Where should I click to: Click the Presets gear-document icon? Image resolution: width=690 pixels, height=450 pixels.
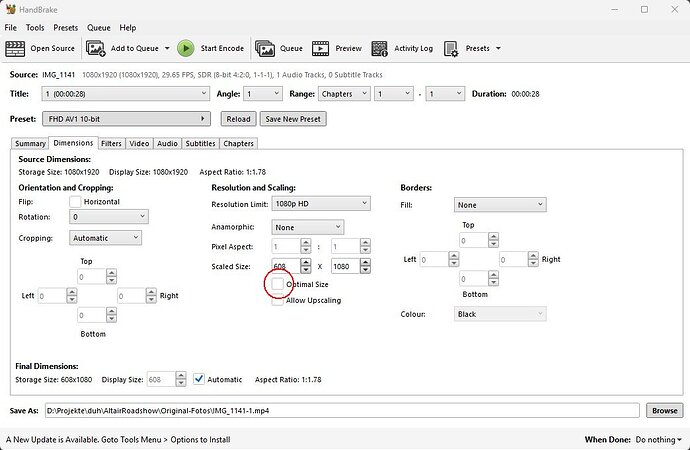click(x=451, y=48)
